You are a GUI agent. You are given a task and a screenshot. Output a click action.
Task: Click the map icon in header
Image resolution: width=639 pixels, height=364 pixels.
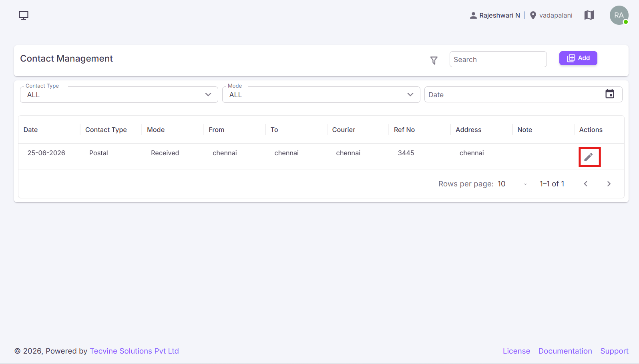pyautogui.click(x=589, y=15)
